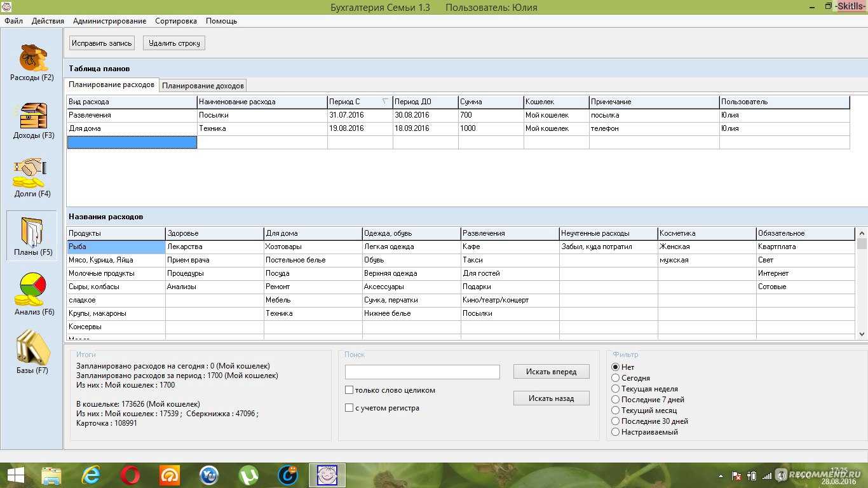
Task: Show hidden system tray icons arrow
Action: (722, 476)
